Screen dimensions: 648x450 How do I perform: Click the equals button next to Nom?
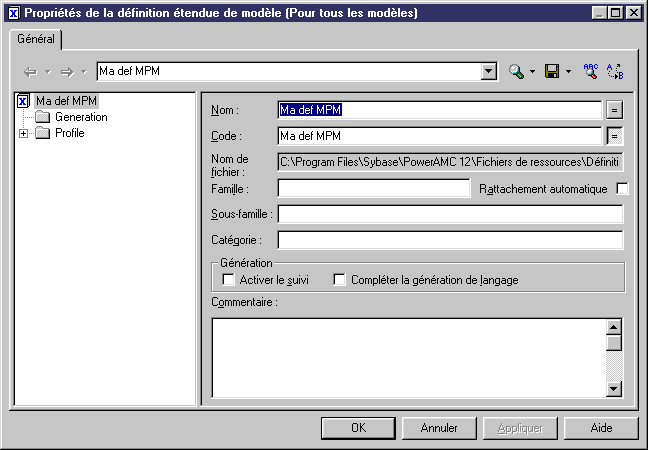click(x=615, y=109)
